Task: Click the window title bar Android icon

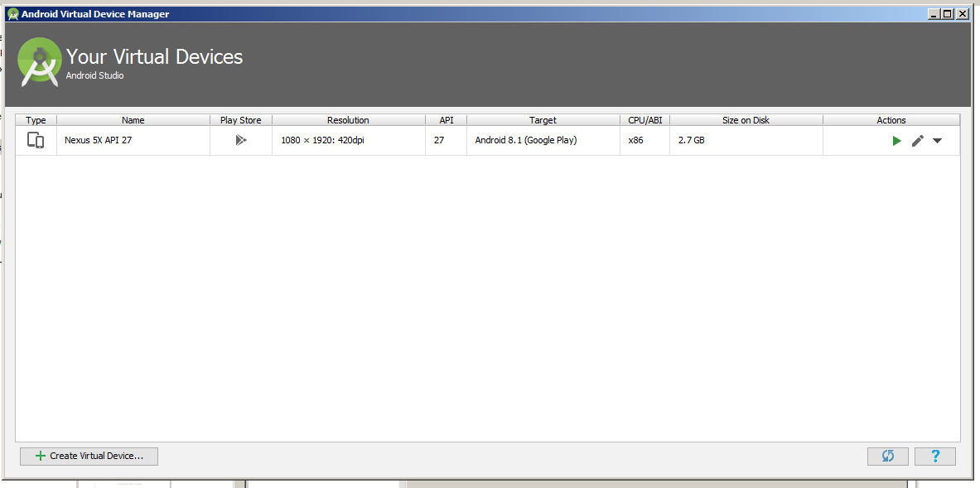Action: pos(12,14)
